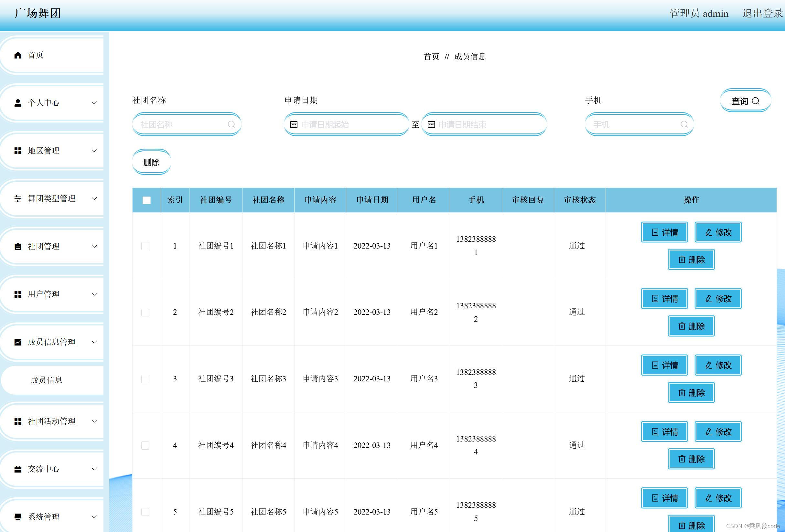Screen dimensions: 785x532
Task: Expand 系统管理 with its chevron arrow
Action: coord(95,517)
